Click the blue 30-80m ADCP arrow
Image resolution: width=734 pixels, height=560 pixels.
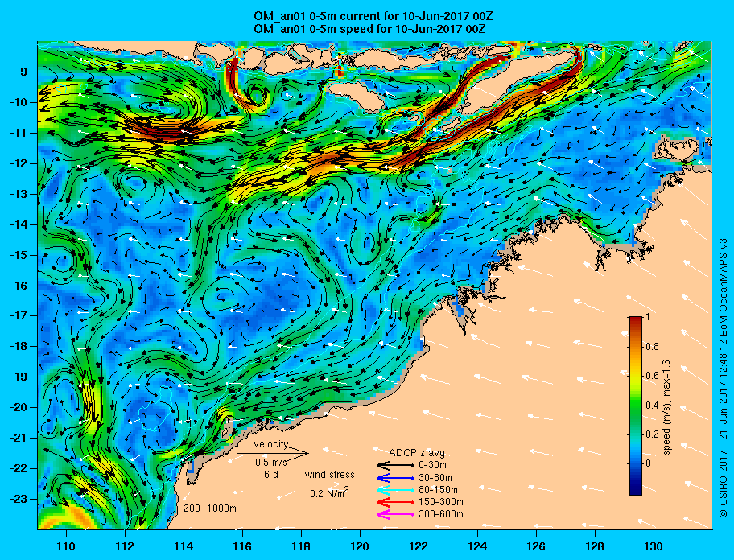[x=395, y=478]
